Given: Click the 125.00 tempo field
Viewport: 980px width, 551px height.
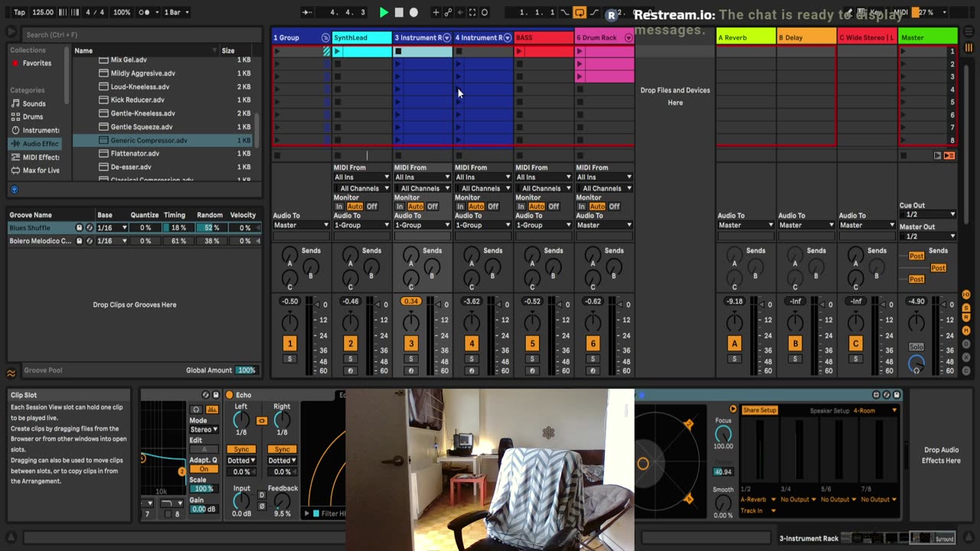Looking at the screenshot, I should click(x=43, y=12).
